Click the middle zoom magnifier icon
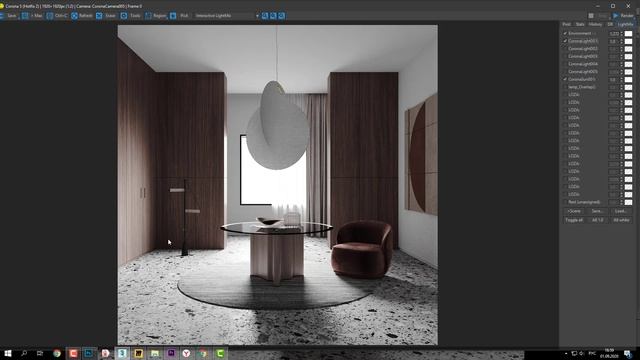The width and height of the screenshot is (640, 360). [x=273, y=16]
